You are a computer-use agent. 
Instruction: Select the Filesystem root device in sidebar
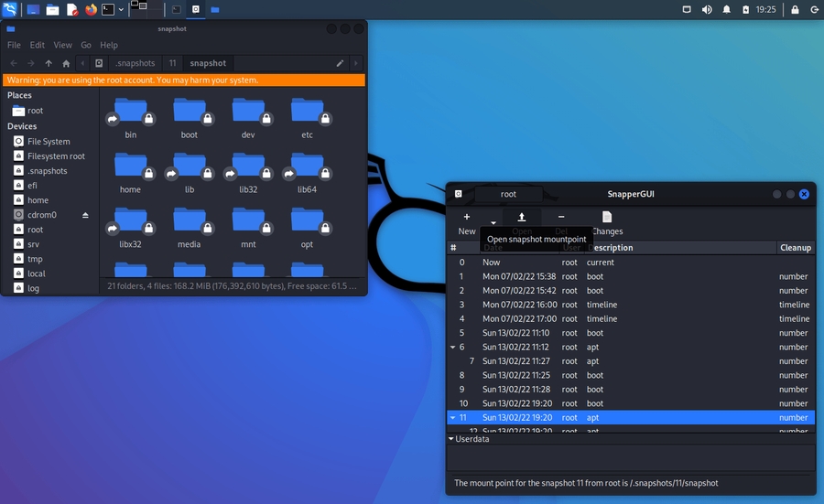(55, 156)
